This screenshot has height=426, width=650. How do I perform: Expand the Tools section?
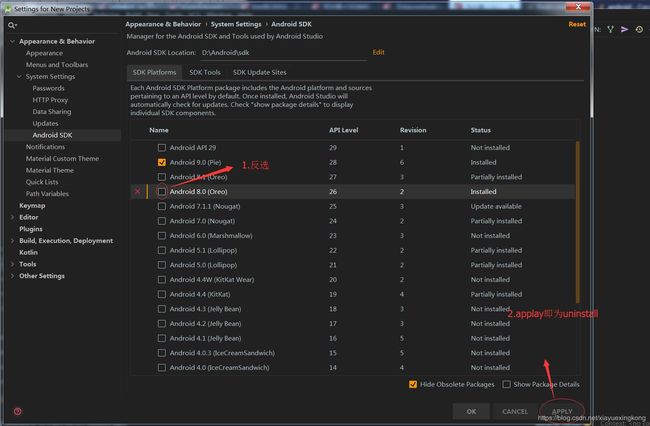pyautogui.click(x=12, y=264)
